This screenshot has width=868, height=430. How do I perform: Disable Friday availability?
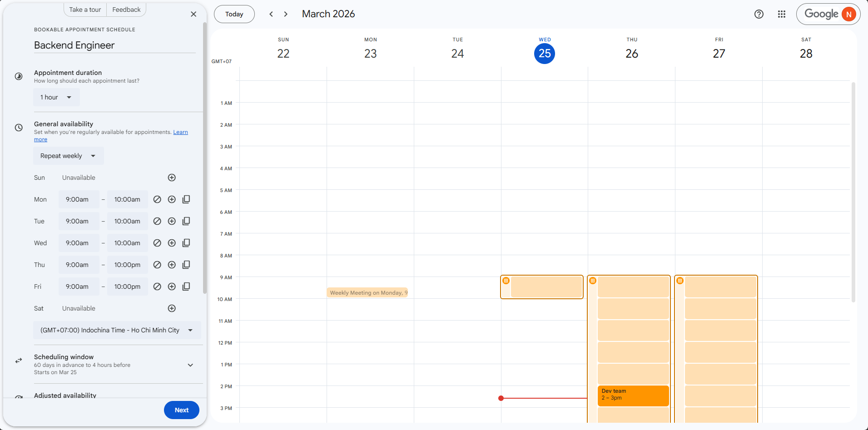pos(157,287)
